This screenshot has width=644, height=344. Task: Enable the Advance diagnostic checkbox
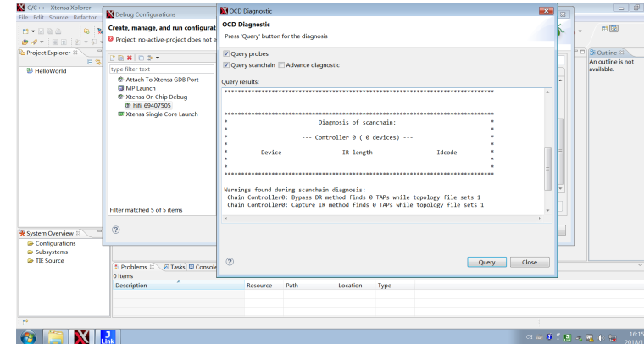click(281, 65)
